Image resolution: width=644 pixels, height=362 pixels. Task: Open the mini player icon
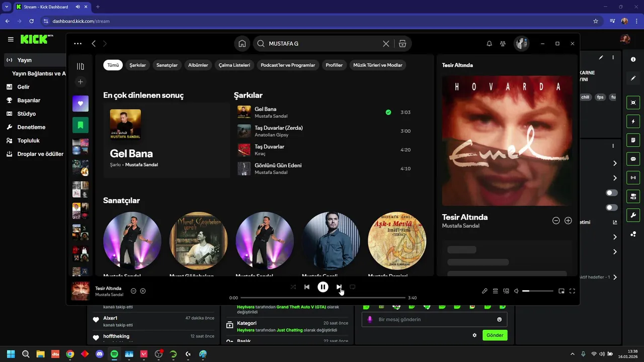pos(561,291)
